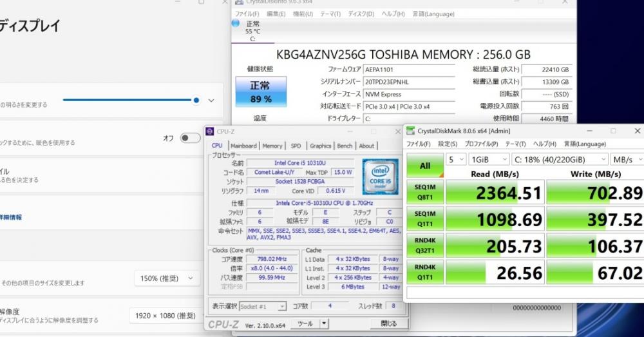Click the SEQ1M Q8T1 read result 2364.51
644x337 pixels.
(495, 192)
